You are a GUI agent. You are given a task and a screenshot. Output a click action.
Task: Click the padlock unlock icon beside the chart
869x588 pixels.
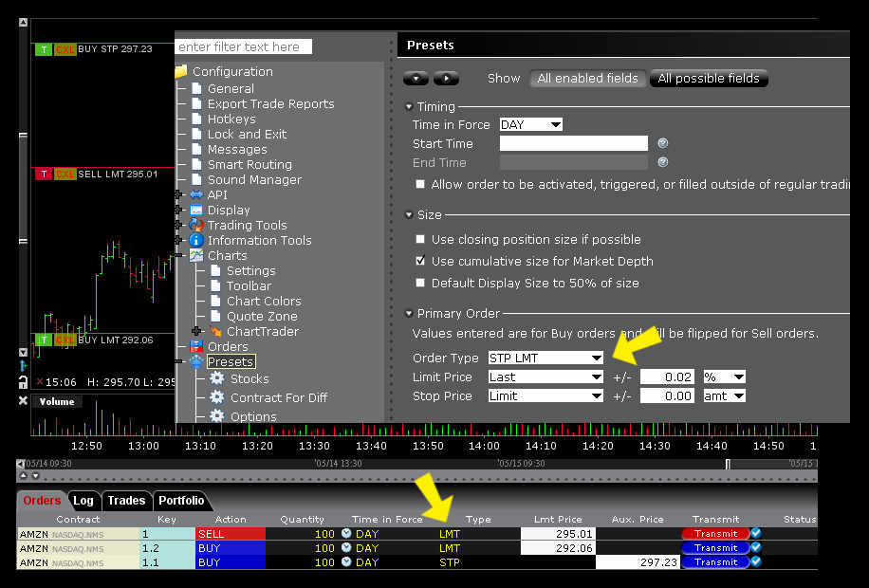(23, 382)
